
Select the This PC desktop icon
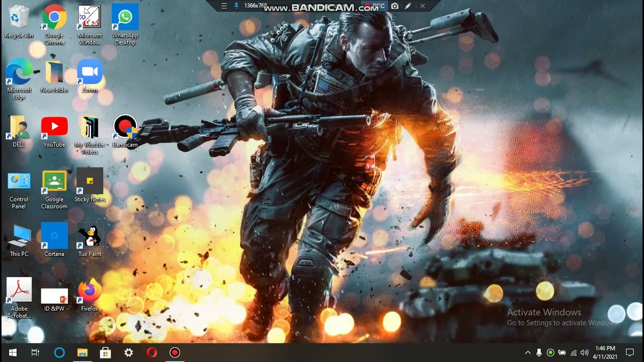pos(19,240)
